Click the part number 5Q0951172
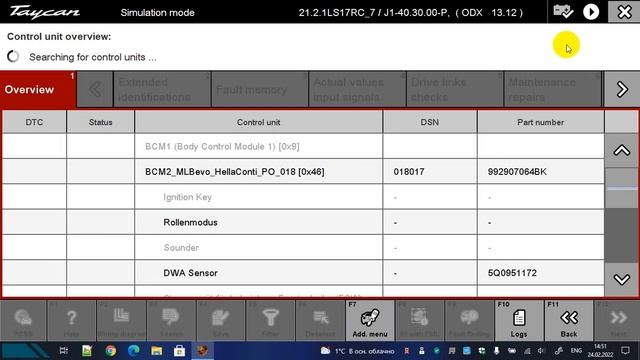Screen dimensions: 640x360 point(512,273)
